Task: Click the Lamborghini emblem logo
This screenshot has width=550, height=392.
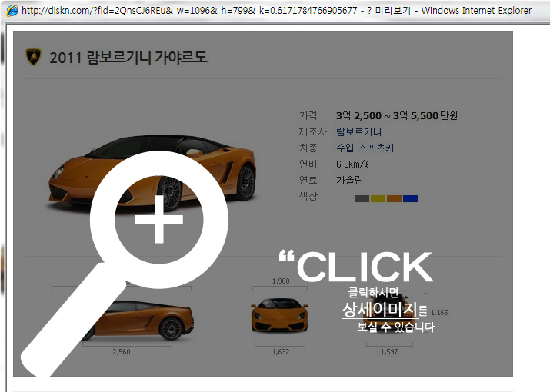Action: point(33,57)
